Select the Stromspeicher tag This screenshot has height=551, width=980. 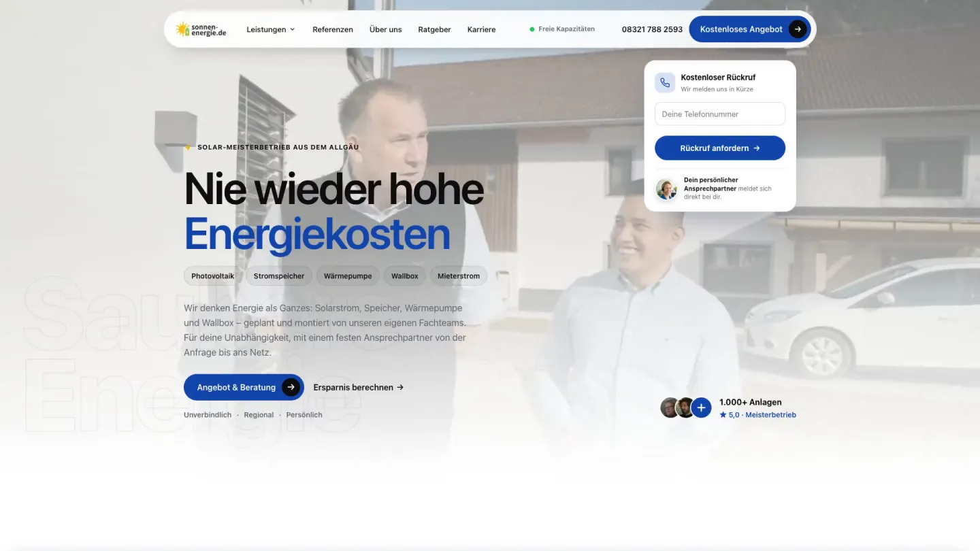[279, 275]
